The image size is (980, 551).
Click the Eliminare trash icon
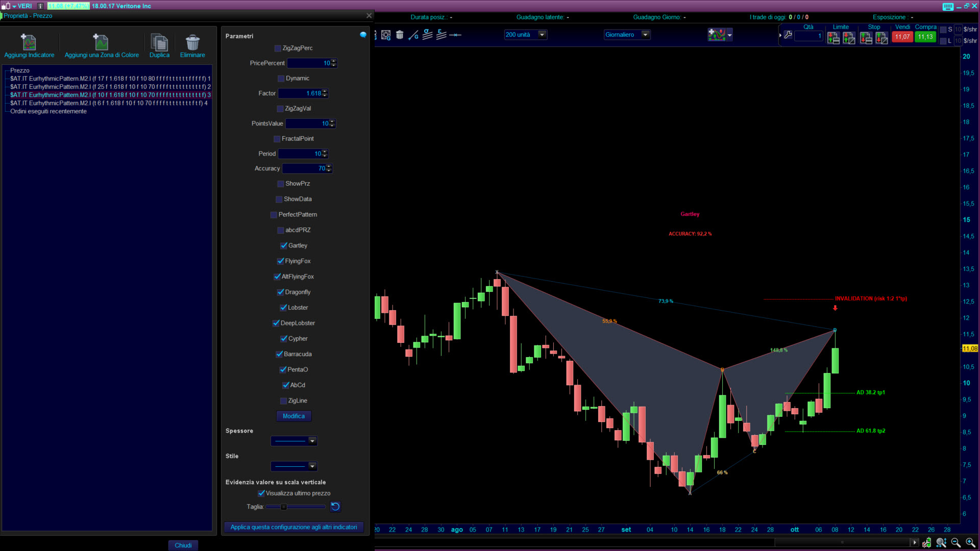(x=192, y=42)
